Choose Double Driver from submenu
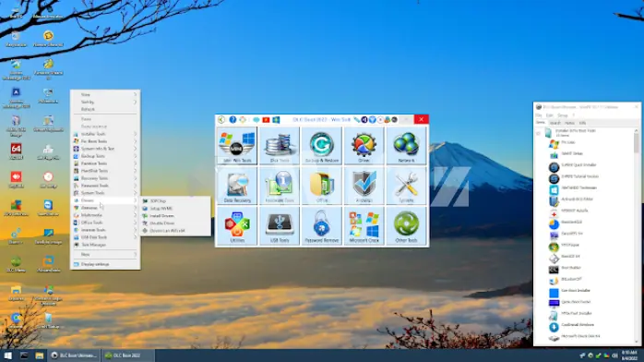The width and height of the screenshot is (644, 362). pos(176,223)
